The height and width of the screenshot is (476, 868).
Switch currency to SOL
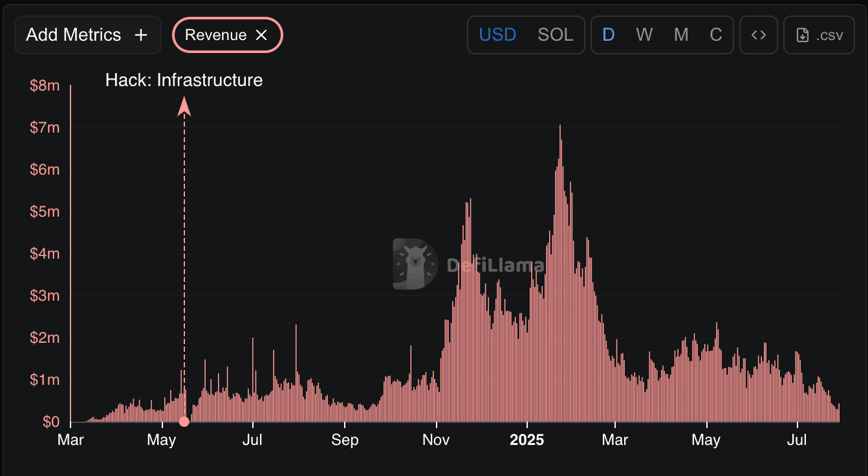pyautogui.click(x=555, y=35)
